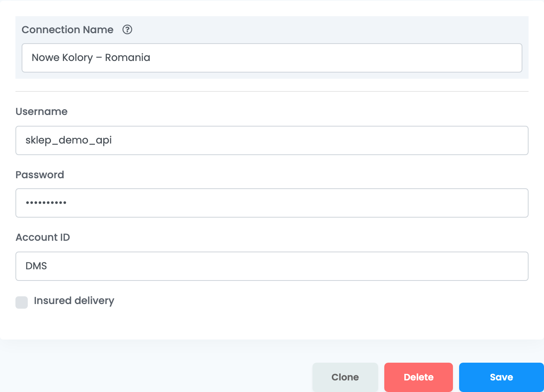Edit the Connection Name field
This screenshot has width=544, height=392.
pos(272,58)
